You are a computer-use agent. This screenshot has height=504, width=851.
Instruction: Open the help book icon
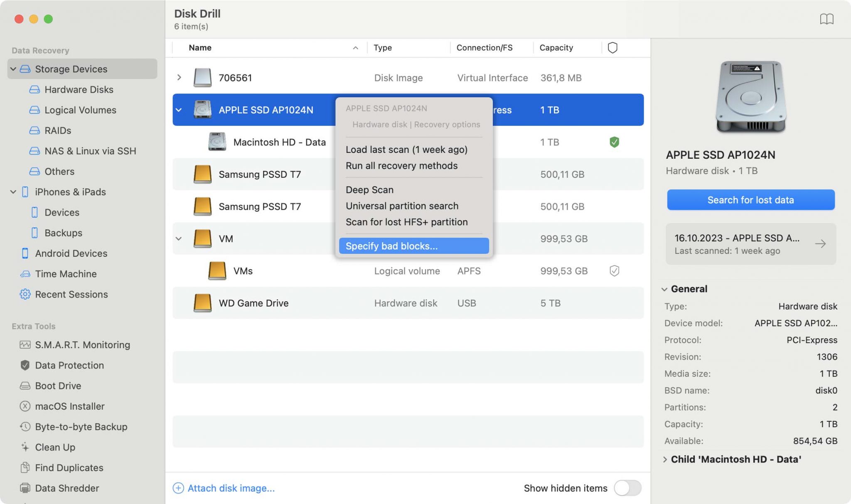826,19
